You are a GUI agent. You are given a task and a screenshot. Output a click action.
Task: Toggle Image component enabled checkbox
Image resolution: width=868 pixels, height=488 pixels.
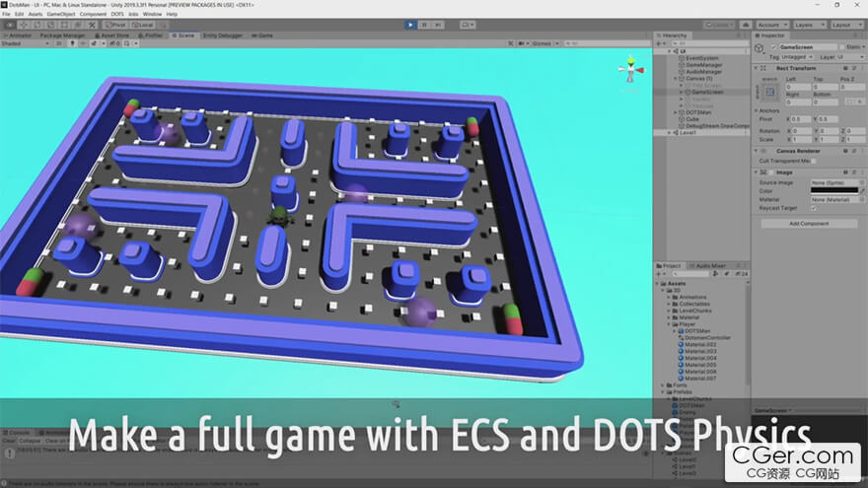coord(771,173)
